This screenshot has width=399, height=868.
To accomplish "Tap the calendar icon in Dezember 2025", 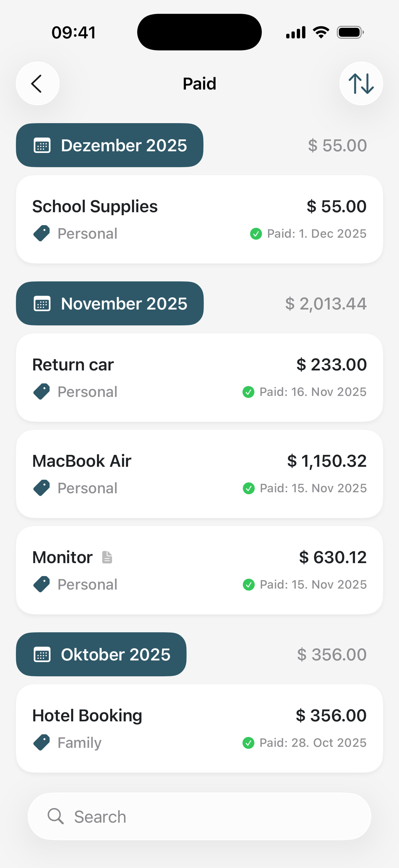I will pyautogui.click(x=42, y=146).
